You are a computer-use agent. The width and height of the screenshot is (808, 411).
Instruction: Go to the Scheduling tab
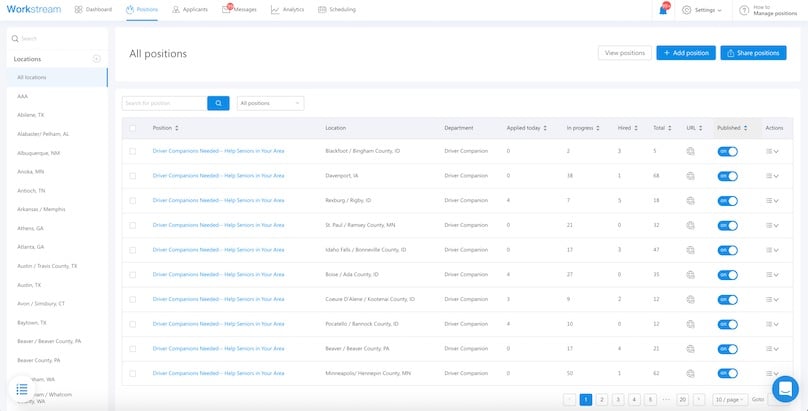point(336,10)
